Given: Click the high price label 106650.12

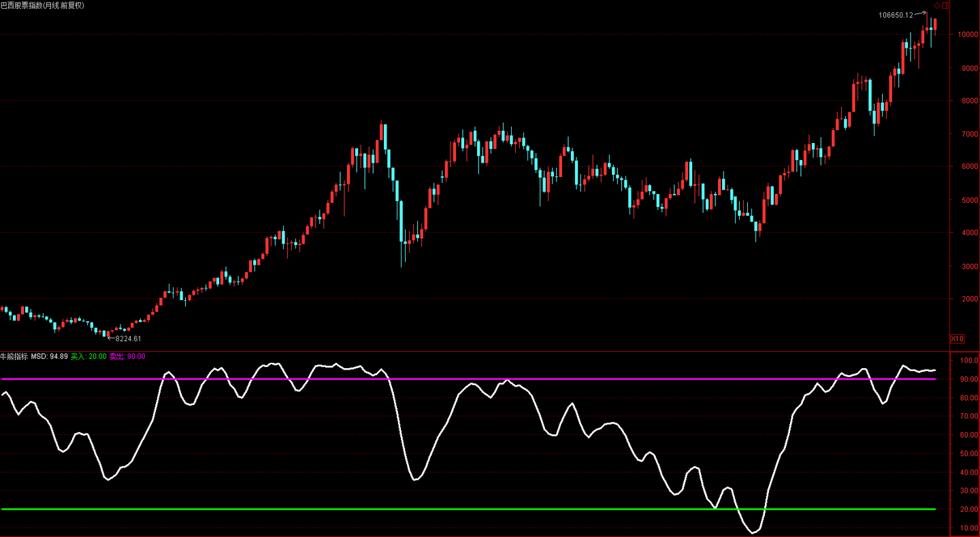Looking at the screenshot, I should (896, 15).
